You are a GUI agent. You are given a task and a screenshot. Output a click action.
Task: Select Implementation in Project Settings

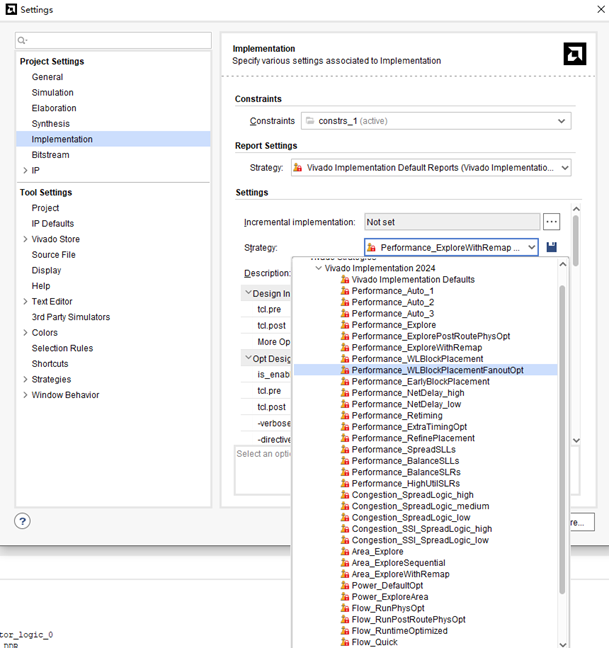click(x=62, y=139)
